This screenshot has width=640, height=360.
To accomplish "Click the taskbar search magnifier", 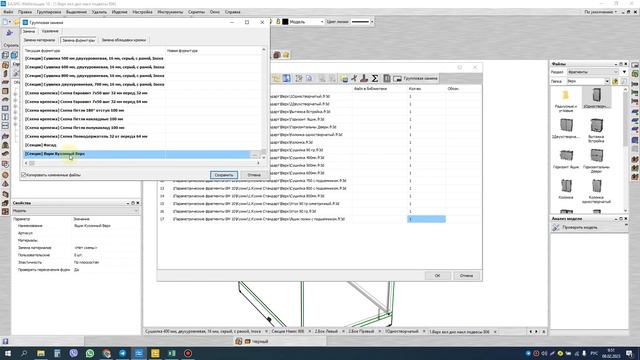I will pos(24,353).
